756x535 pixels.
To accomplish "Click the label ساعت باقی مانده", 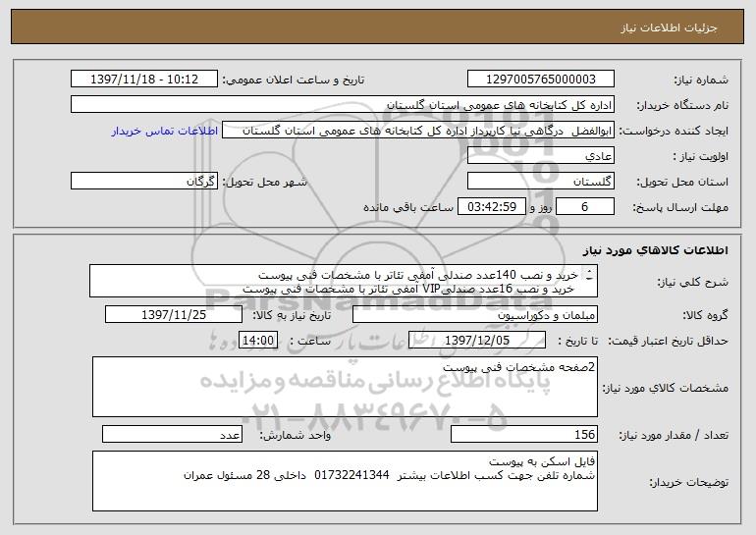I will [408, 207].
